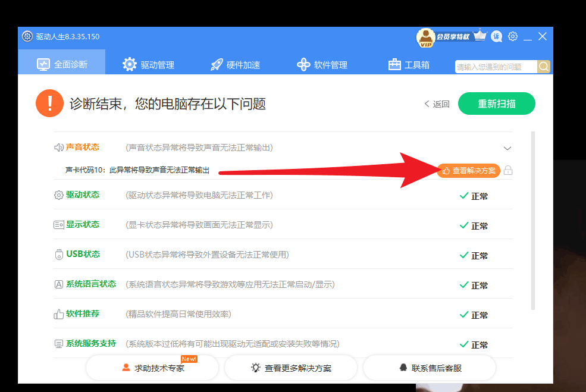The image size is (586, 392).
Task: Click the USB状态 heading text
Action: [83, 254]
